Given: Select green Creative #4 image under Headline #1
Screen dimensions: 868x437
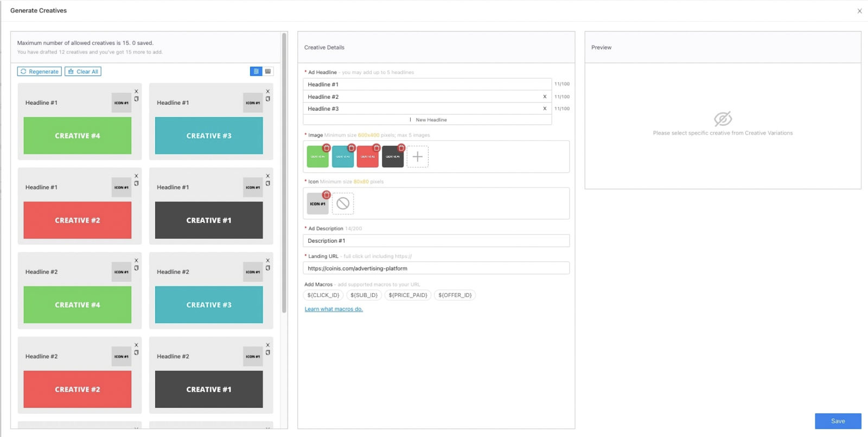Looking at the screenshot, I should tap(78, 136).
